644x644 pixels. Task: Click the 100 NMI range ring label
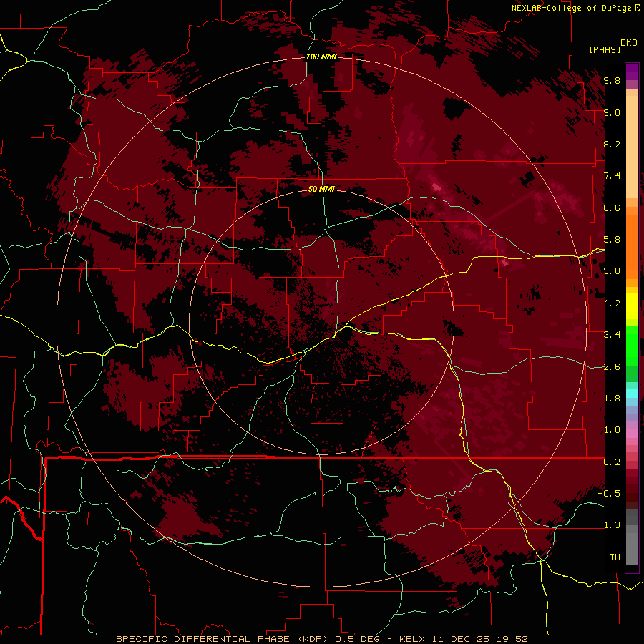coord(321,57)
